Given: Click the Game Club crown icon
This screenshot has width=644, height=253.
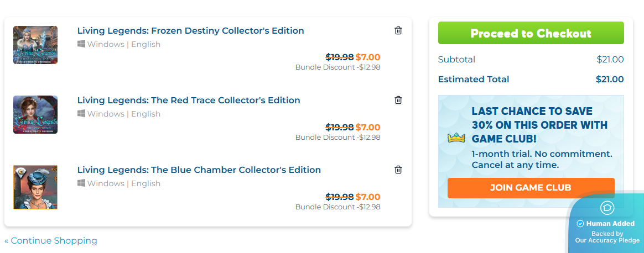Looking at the screenshot, I should coord(456,138).
